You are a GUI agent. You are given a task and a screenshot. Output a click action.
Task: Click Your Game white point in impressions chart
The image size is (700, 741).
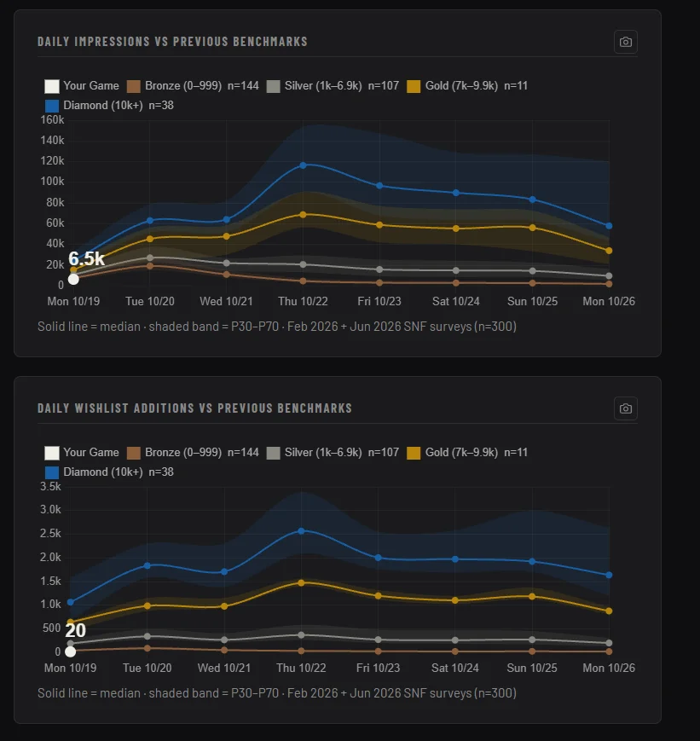point(73,280)
